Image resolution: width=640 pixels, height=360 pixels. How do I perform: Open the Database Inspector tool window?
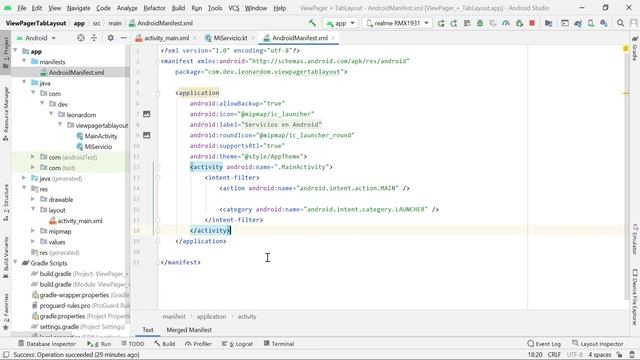click(47, 344)
